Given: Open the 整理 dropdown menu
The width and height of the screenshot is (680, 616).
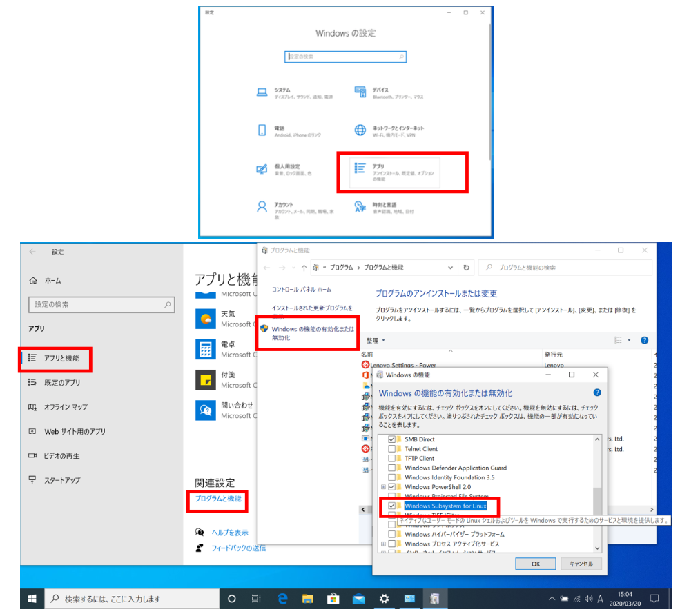Looking at the screenshot, I should coord(376,341).
